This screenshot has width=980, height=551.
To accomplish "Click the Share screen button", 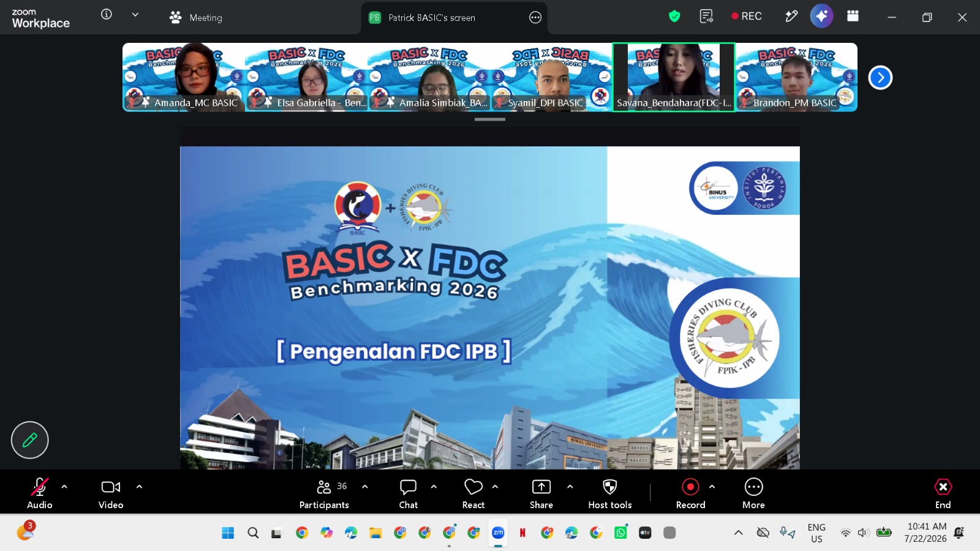I will [541, 493].
